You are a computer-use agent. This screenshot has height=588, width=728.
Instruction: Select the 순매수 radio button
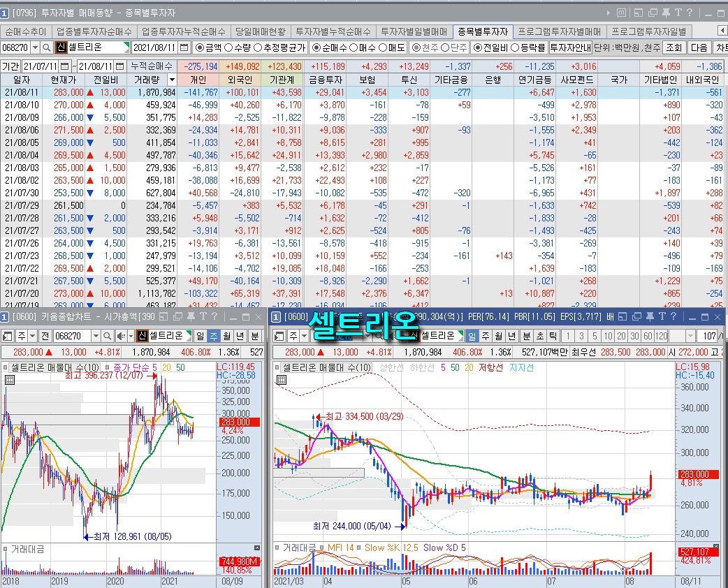(x=316, y=47)
